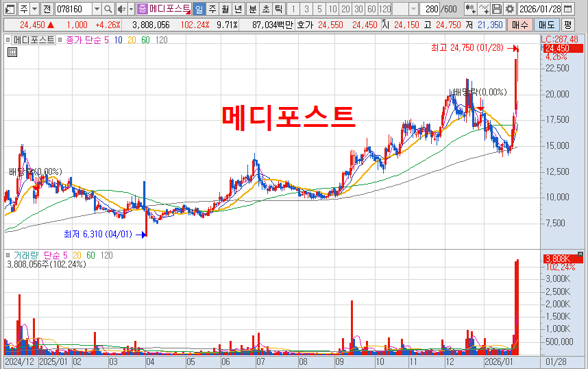Select interval 3 button
The image size is (588, 369).
(x=306, y=9)
